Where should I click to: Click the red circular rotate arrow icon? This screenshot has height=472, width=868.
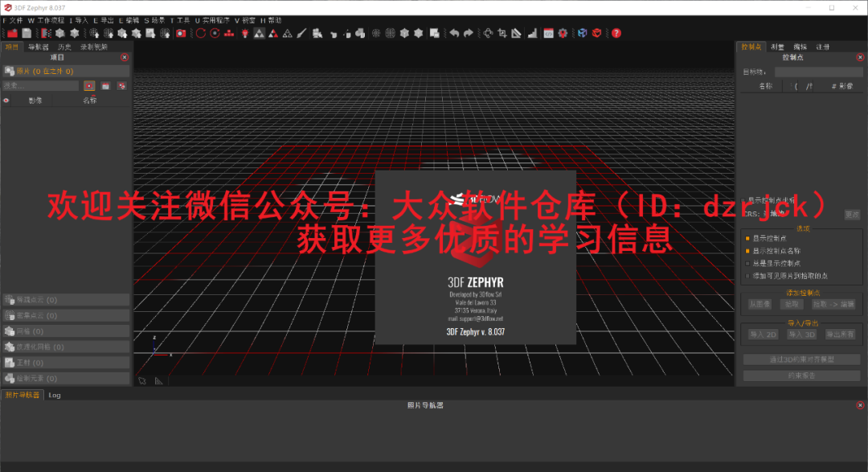200,33
